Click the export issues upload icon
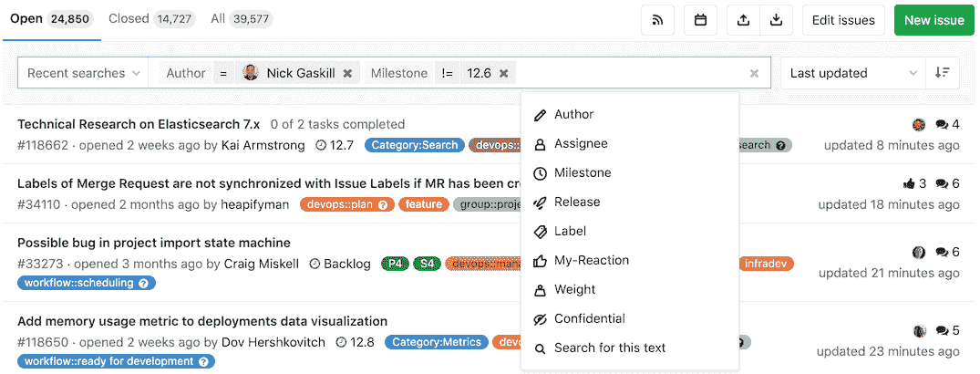The width and height of the screenshot is (980, 374). [x=743, y=20]
